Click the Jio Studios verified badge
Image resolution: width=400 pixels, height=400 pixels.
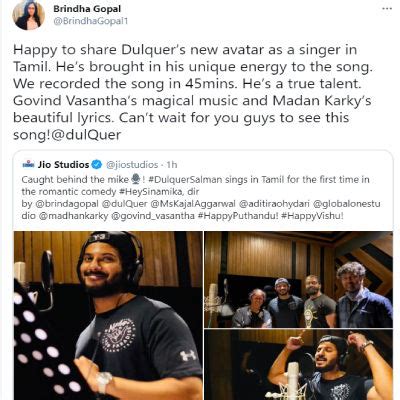click(97, 164)
